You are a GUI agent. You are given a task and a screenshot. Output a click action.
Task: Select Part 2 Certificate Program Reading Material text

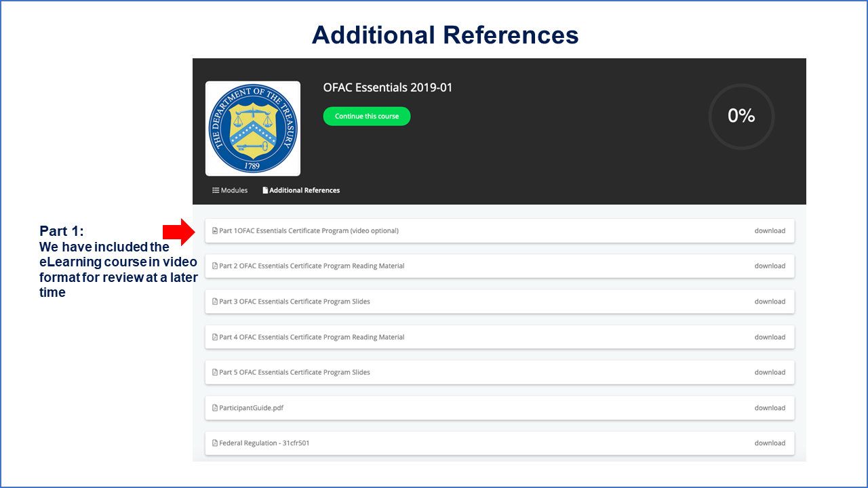[x=312, y=266]
